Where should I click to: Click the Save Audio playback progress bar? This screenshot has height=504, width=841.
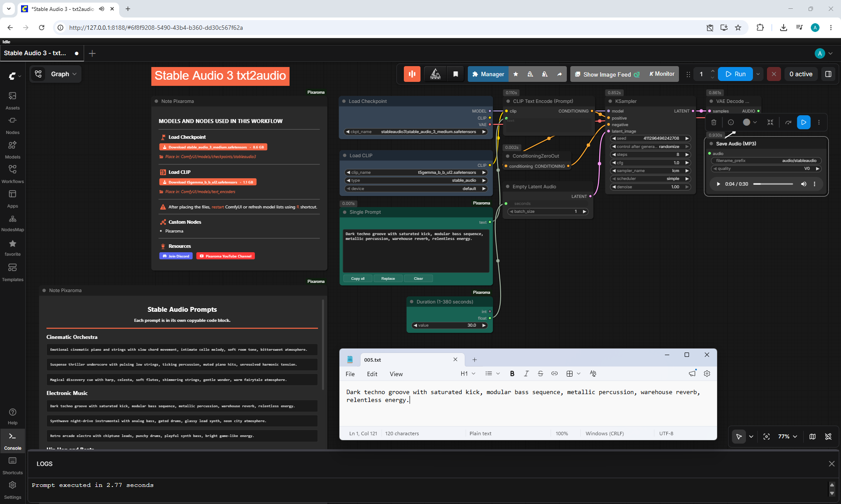click(773, 184)
